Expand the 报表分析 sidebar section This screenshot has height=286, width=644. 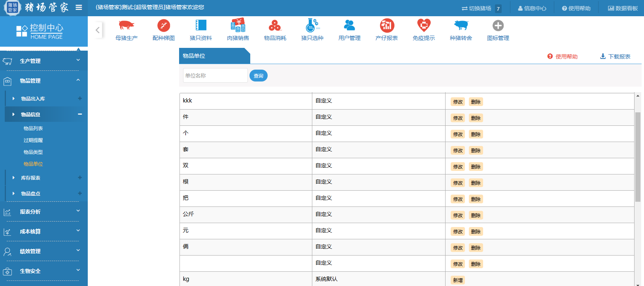pos(43,212)
